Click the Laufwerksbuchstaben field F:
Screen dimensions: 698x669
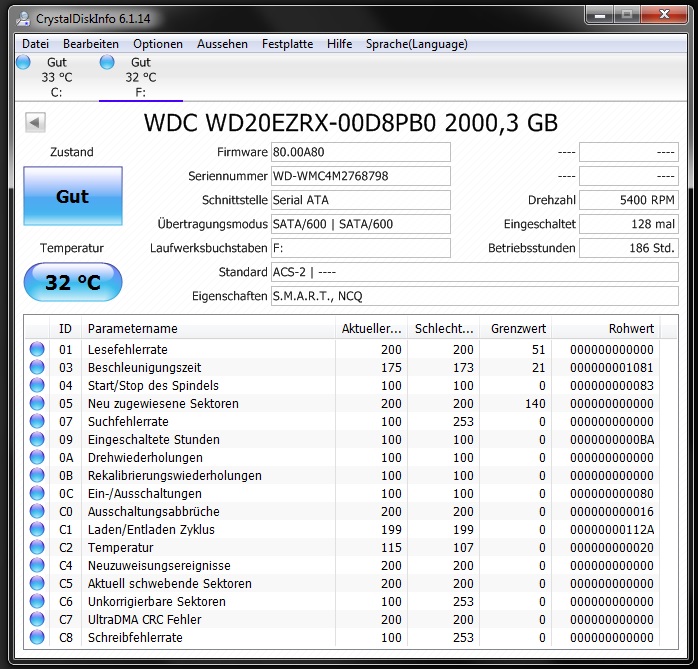[x=361, y=248]
